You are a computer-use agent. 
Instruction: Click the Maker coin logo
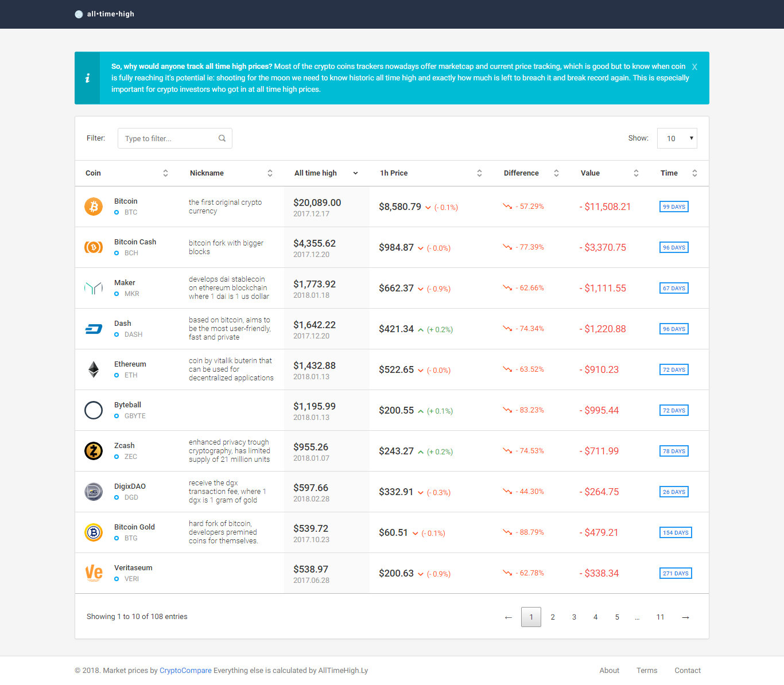[94, 288]
